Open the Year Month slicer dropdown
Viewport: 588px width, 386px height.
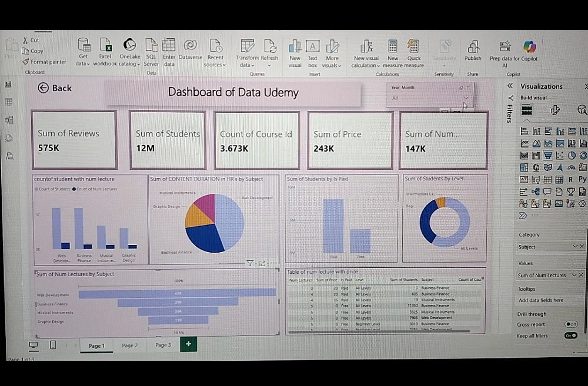tap(466, 98)
